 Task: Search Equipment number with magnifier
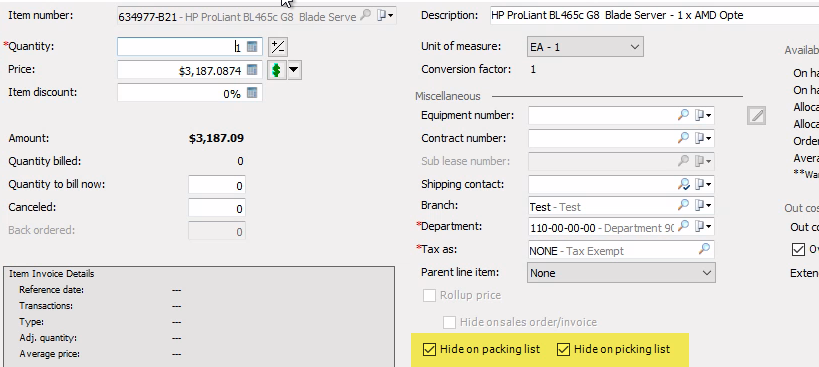[683, 115]
